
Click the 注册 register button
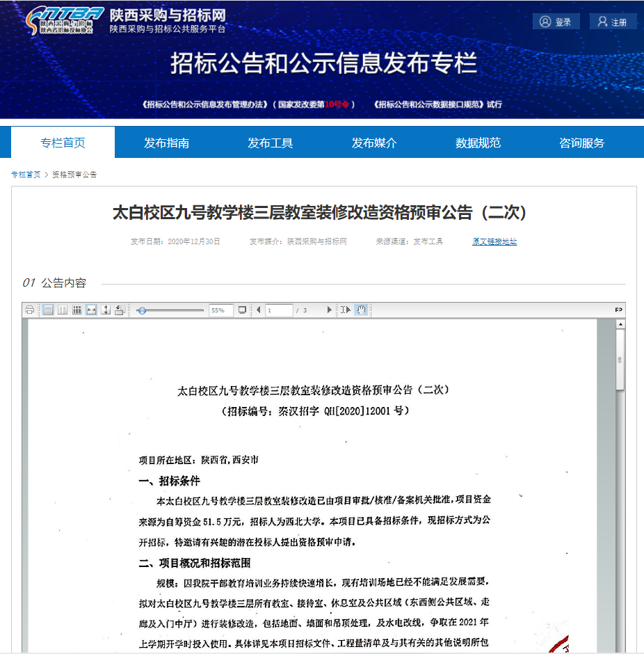tap(613, 22)
